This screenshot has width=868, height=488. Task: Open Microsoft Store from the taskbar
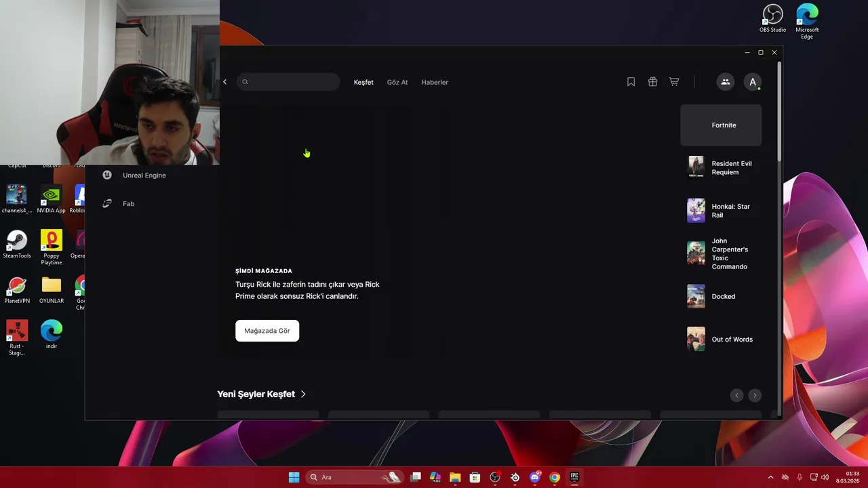pos(475,477)
